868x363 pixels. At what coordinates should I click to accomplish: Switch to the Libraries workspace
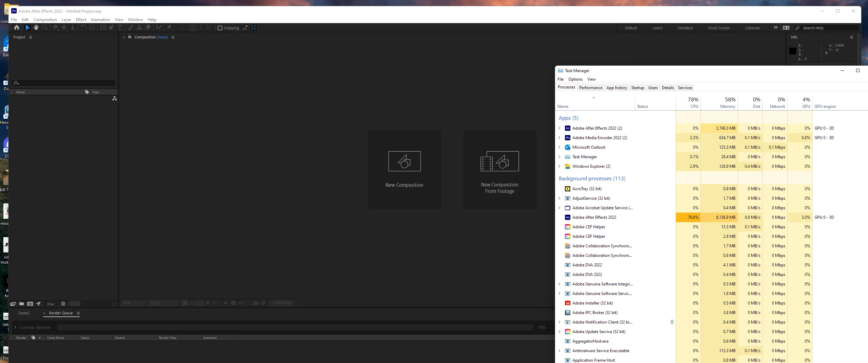click(x=752, y=28)
